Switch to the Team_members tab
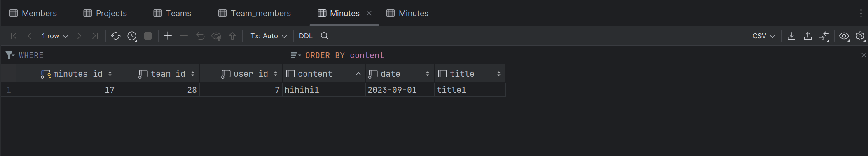The height and width of the screenshot is (156, 868). coord(254,13)
